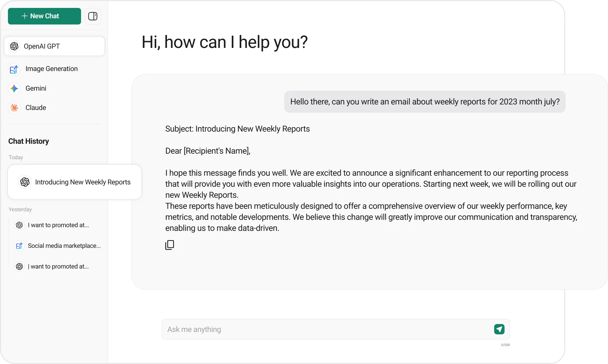Viewport: 608px width, 364px height.
Task: Click the Chat History heading
Action: pos(28,141)
